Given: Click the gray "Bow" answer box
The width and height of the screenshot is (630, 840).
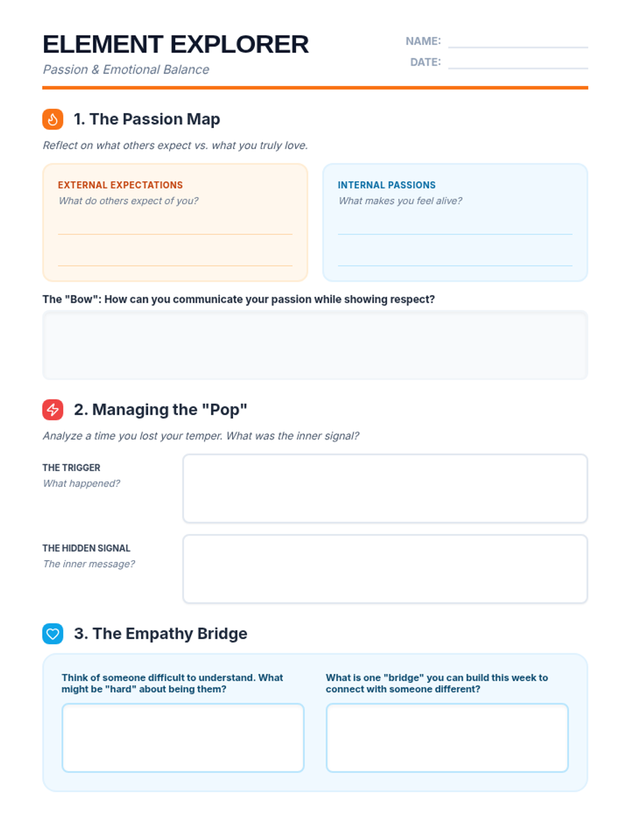Looking at the screenshot, I should (x=315, y=345).
